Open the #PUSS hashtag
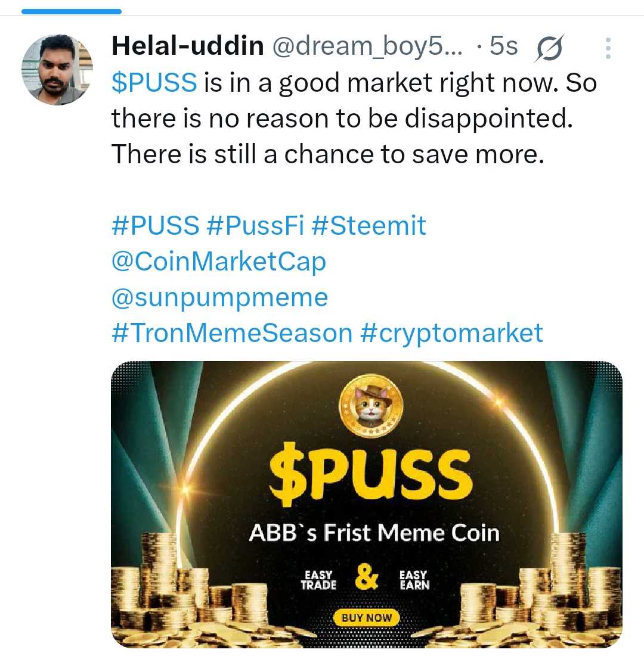This screenshot has width=644, height=665. coord(156,225)
